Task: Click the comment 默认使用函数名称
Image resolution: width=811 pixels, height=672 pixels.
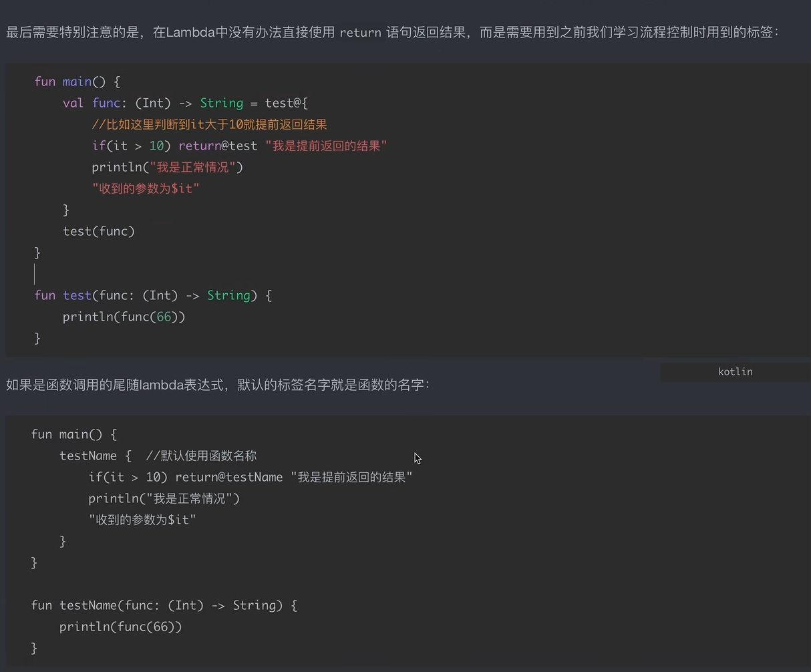Action: (201, 456)
